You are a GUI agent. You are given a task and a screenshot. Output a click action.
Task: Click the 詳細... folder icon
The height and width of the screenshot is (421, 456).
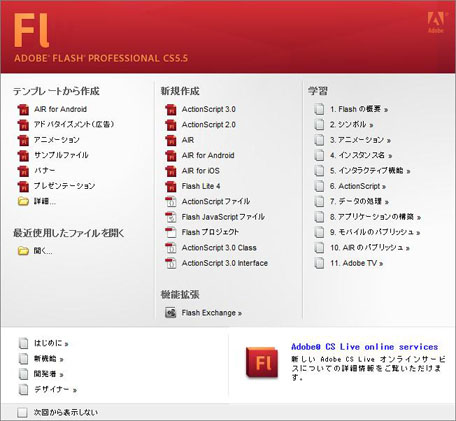pyautogui.click(x=23, y=201)
